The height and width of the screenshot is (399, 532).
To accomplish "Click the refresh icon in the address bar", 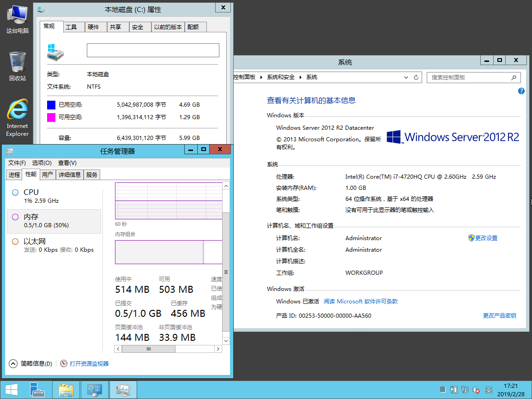I will [416, 78].
